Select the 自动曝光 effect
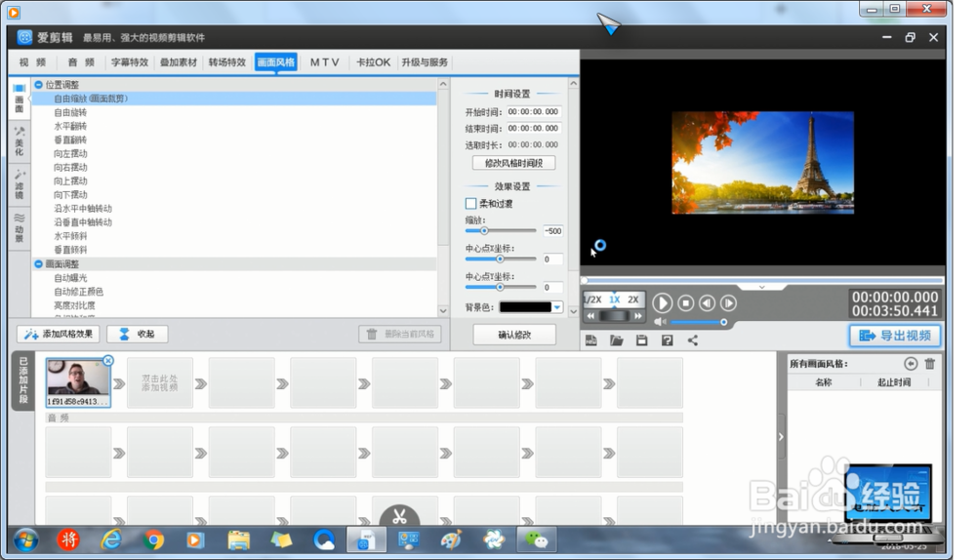 (70, 278)
